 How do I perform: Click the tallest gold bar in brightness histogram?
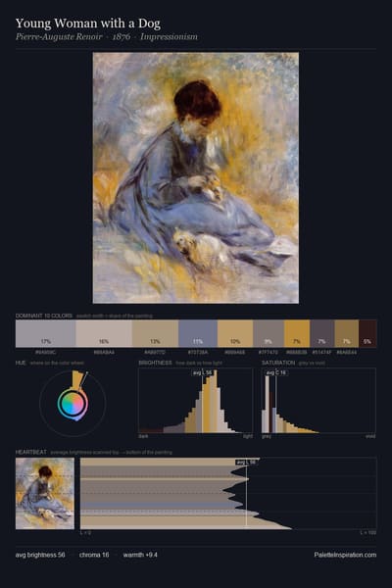point(215,402)
